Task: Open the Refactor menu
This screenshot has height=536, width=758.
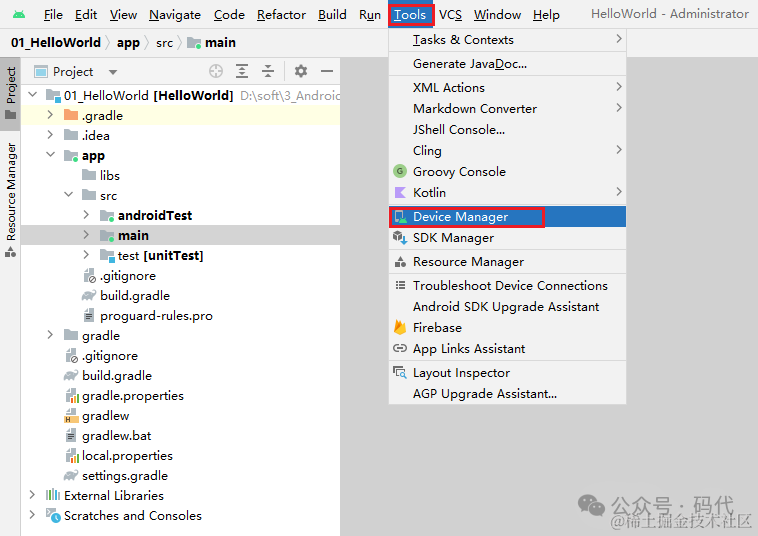Action: tap(281, 15)
